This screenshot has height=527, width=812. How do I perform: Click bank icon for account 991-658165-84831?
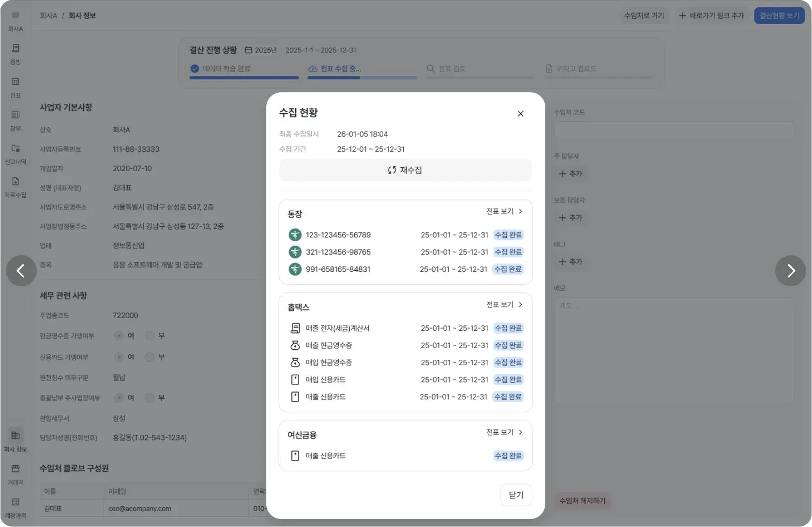295,269
